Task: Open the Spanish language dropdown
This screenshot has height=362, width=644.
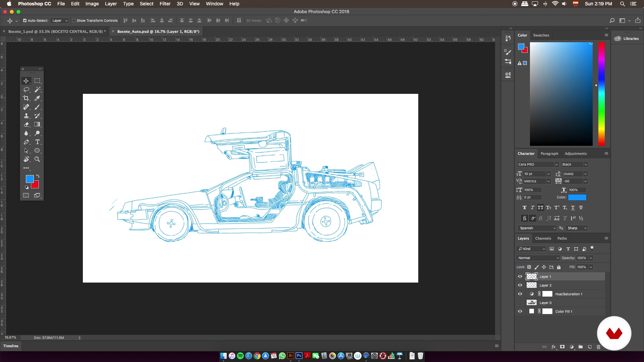Action: point(537,228)
